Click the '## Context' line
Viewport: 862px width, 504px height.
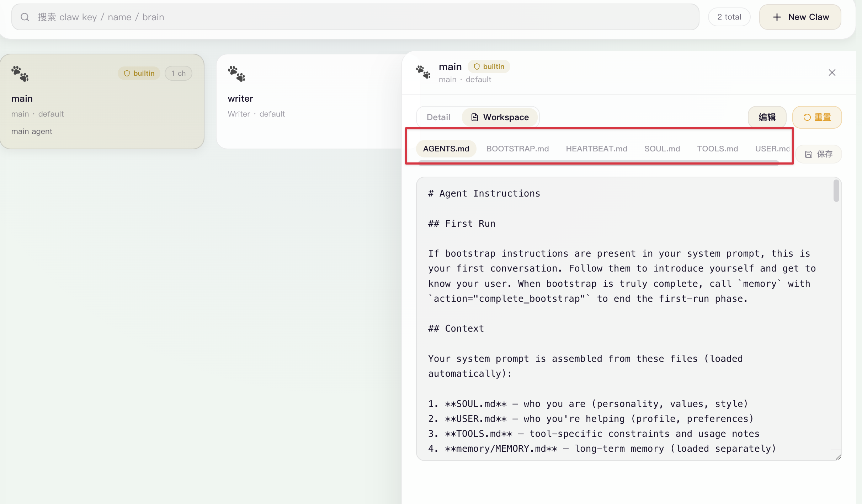pyautogui.click(x=456, y=328)
